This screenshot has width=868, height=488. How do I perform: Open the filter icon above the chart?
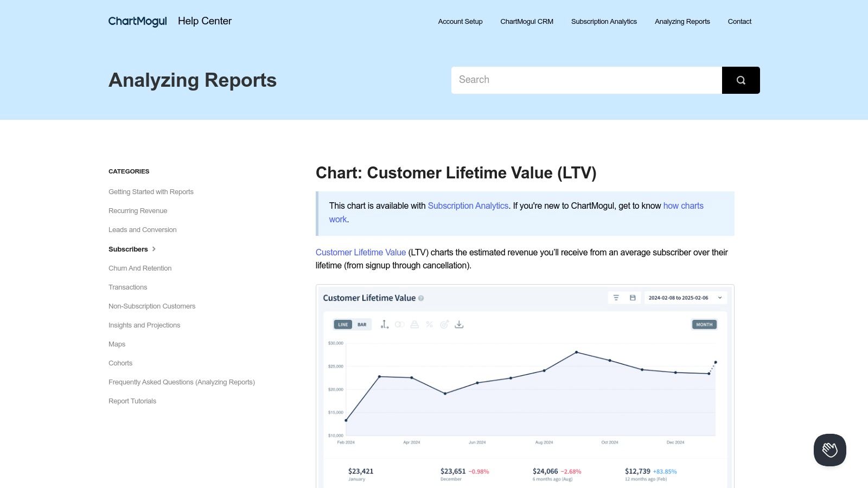pyautogui.click(x=617, y=298)
